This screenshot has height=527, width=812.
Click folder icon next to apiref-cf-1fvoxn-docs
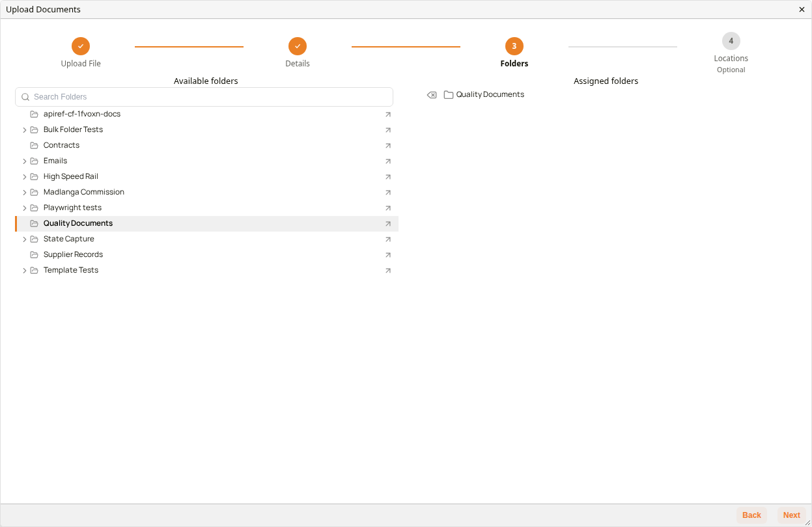35,115
